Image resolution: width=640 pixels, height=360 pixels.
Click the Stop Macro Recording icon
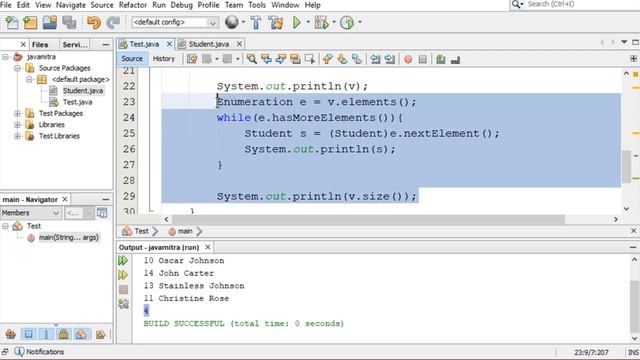pos(422,59)
